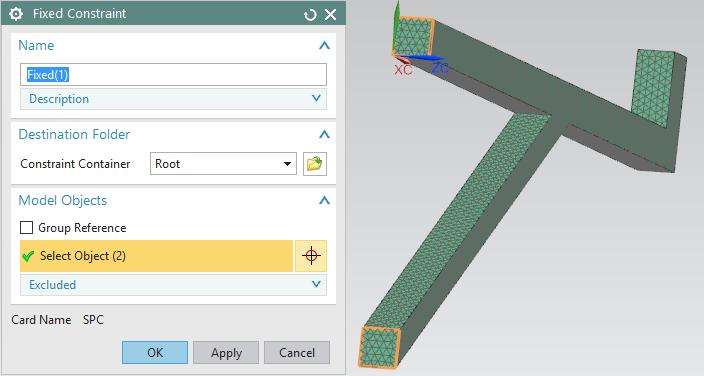The image size is (704, 376).
Task: Collapse the Model Objects section
Action: 324,200
